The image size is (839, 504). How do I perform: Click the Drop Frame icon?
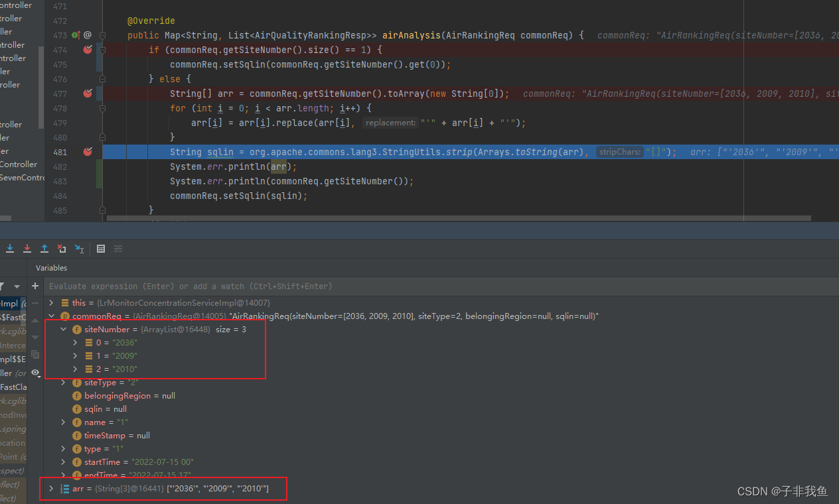tap(62, 249)
